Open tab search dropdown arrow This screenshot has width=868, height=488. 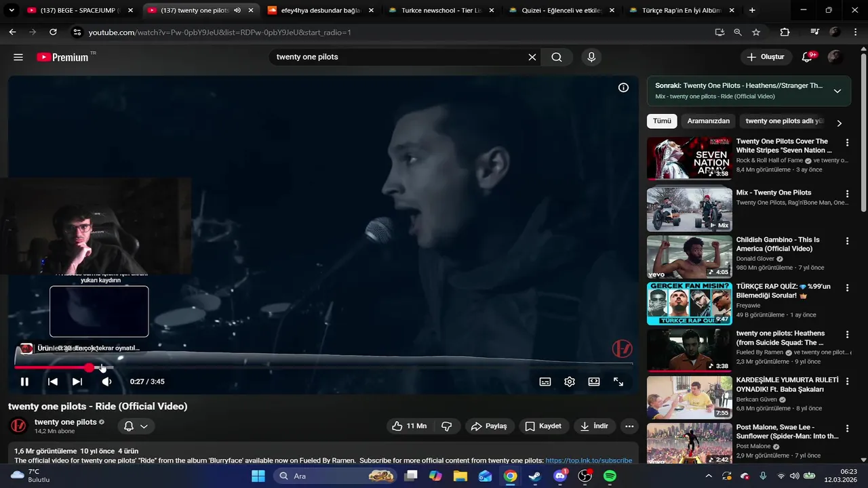10,10
